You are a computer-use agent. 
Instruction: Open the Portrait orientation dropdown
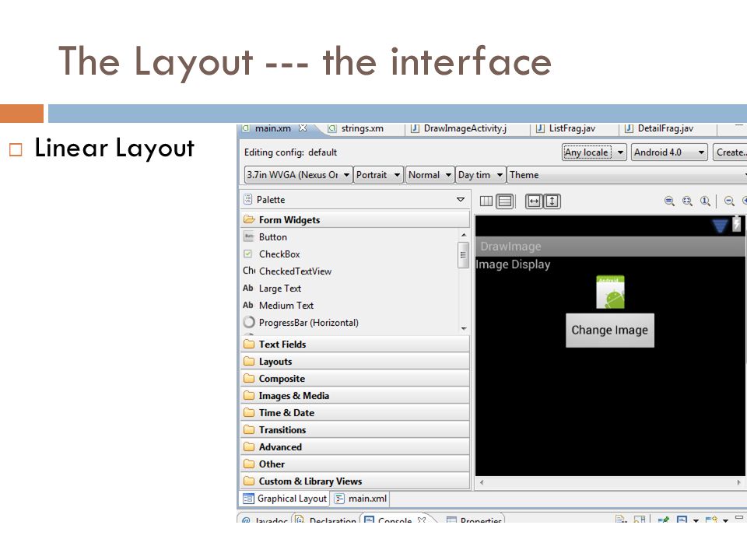[379, 175]
